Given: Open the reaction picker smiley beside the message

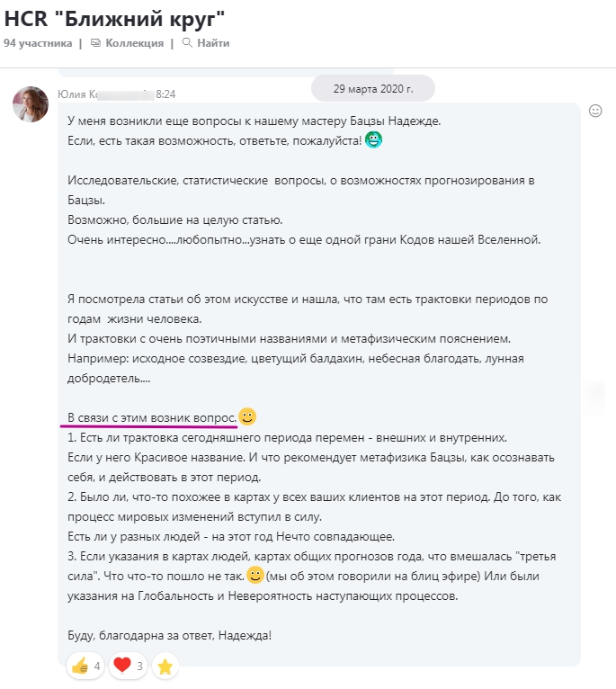Looking at the screenshot, I should [x=595, y=111].
